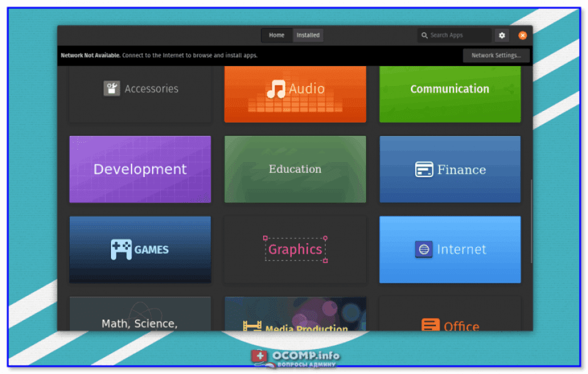Click the Internet globe icon

pos(424,249)
